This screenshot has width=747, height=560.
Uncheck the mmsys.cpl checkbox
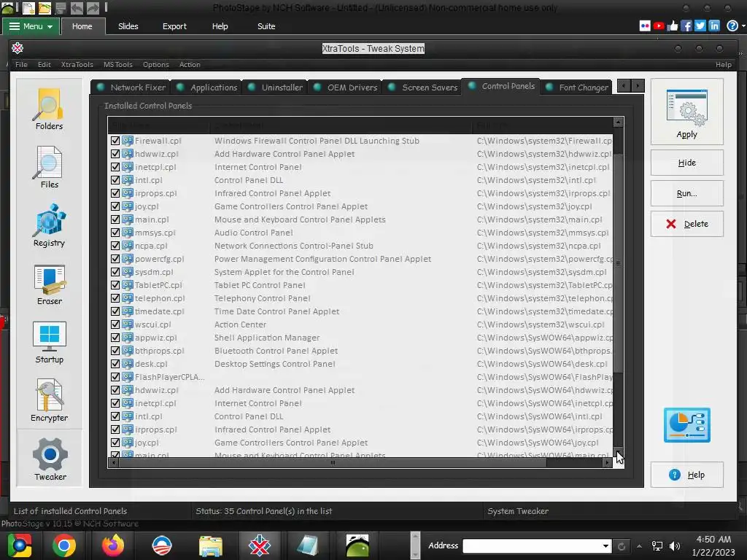(115, 233)
